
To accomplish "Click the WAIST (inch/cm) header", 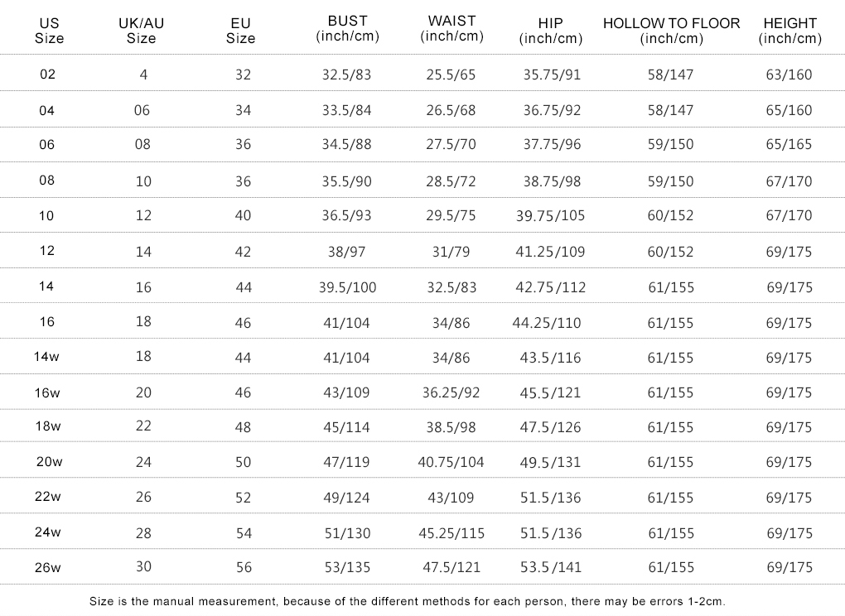I will 451,28.
